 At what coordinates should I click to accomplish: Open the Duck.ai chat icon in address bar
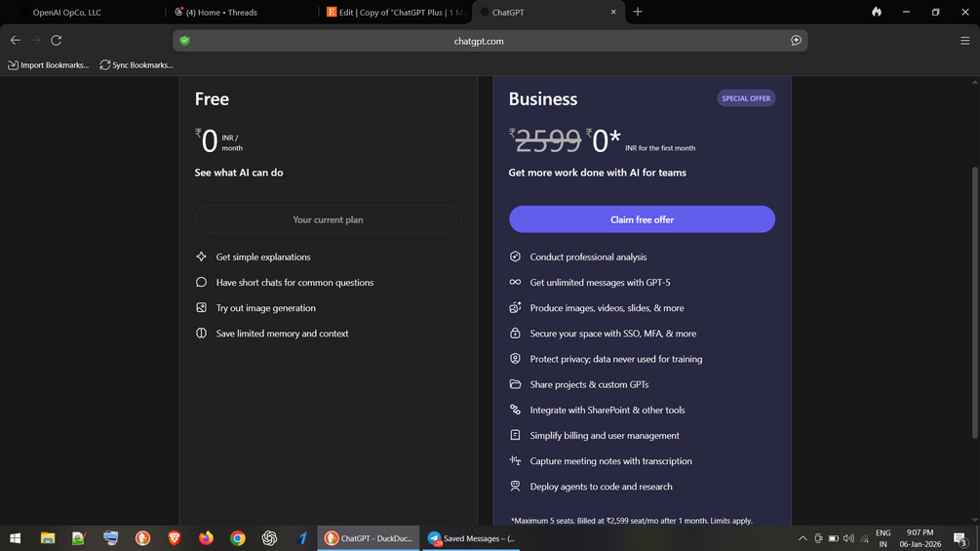tap(796, 41)
